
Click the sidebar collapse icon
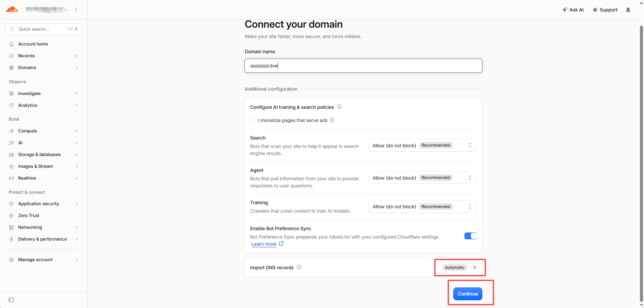(11, 300)
